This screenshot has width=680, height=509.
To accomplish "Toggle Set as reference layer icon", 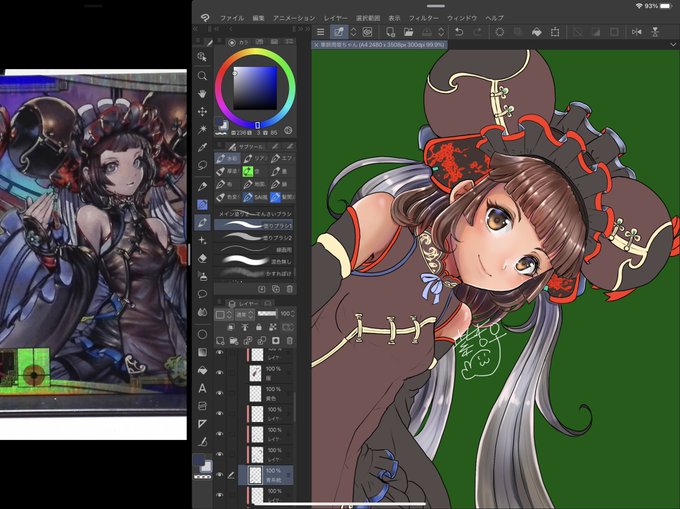I will (x=245, y=327).
